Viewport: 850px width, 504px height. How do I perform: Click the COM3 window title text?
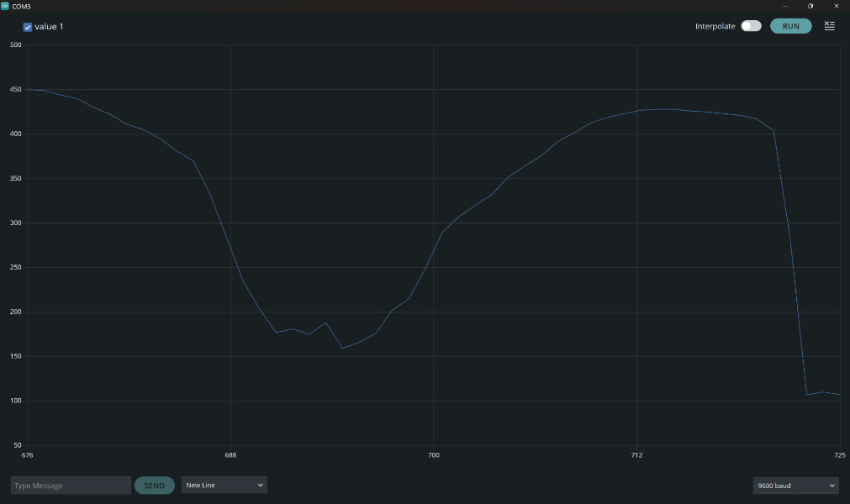point(21,7)
